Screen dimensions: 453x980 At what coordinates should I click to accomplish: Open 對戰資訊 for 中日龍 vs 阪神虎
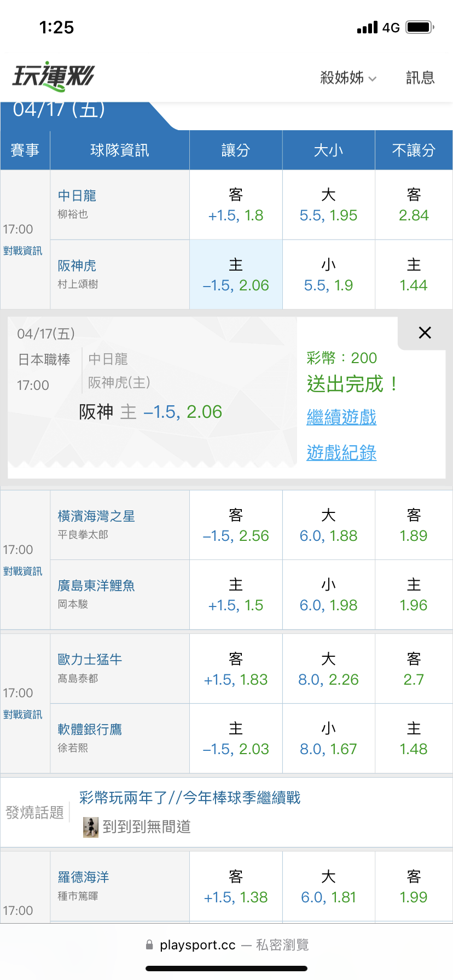pyautogui.click(x=23, y=251)
